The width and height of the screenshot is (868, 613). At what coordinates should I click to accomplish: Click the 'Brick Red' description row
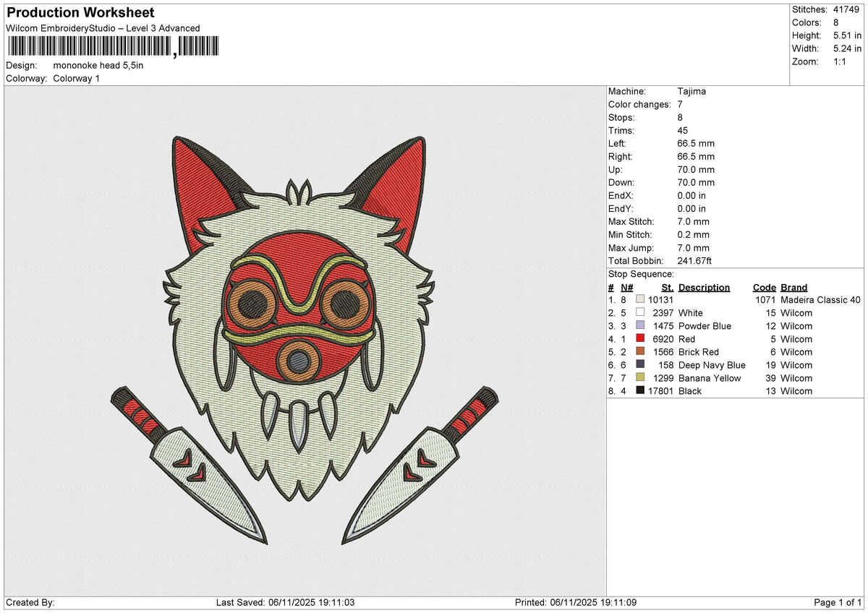tap(699, 352)
